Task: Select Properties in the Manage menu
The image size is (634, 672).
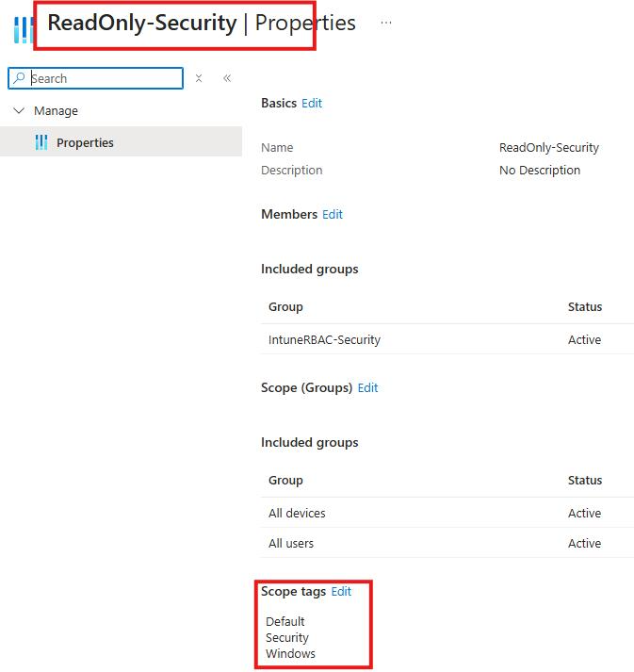Action: [85, 142]
